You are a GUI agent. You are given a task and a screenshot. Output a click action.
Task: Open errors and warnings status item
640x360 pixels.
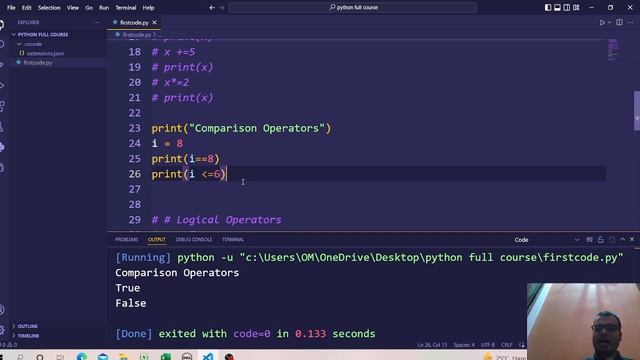pos(9,344)
